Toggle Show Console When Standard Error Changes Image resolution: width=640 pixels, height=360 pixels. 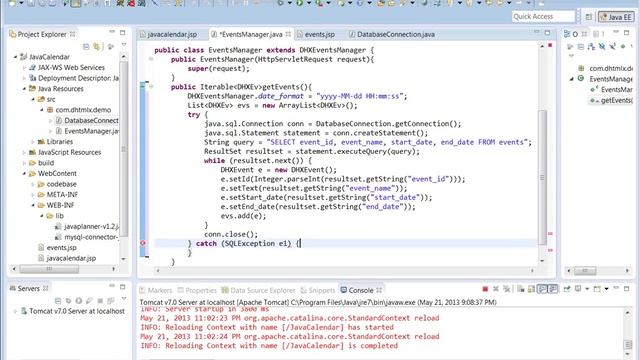[x=553, y=289]
